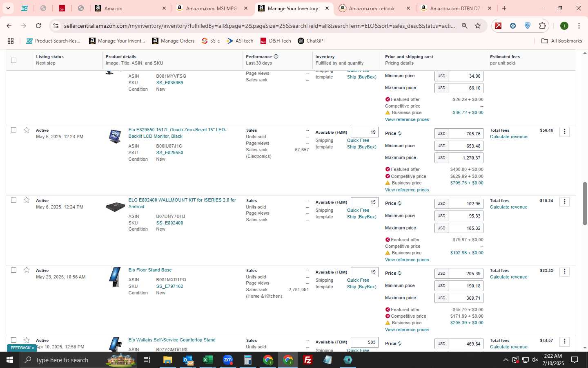This screenshot has height=368, width=588.
Task: Tick the select-all checkbox in table header
Action: tap(13, 60)
